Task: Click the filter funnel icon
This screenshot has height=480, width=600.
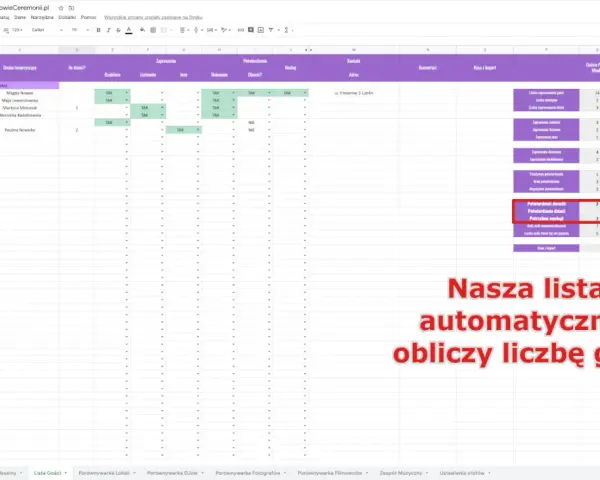Action: point(271,30)
